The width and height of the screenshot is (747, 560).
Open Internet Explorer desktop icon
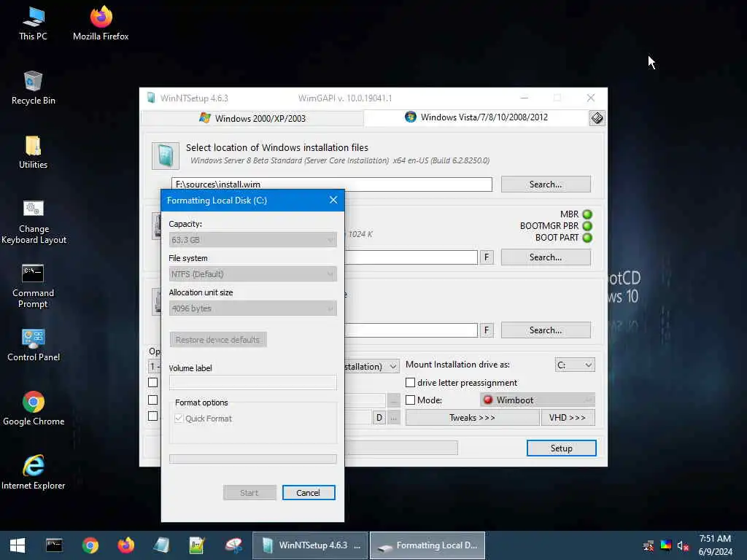[34, 472]
